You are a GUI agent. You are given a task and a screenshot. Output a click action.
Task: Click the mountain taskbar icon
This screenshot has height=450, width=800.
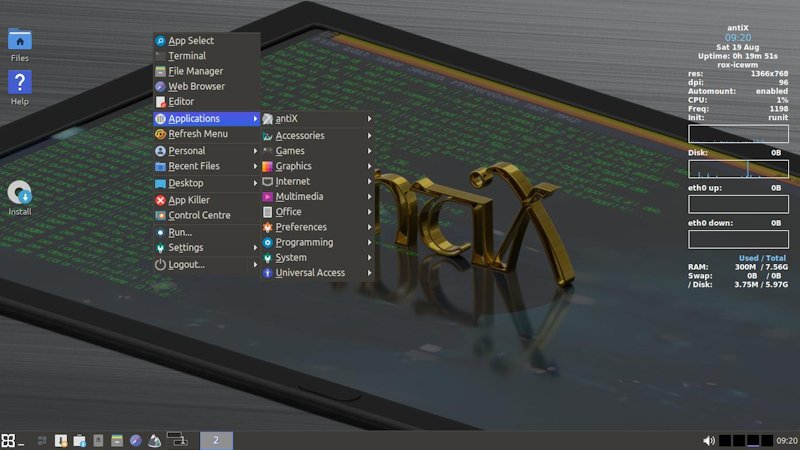(x=155, y=440)
